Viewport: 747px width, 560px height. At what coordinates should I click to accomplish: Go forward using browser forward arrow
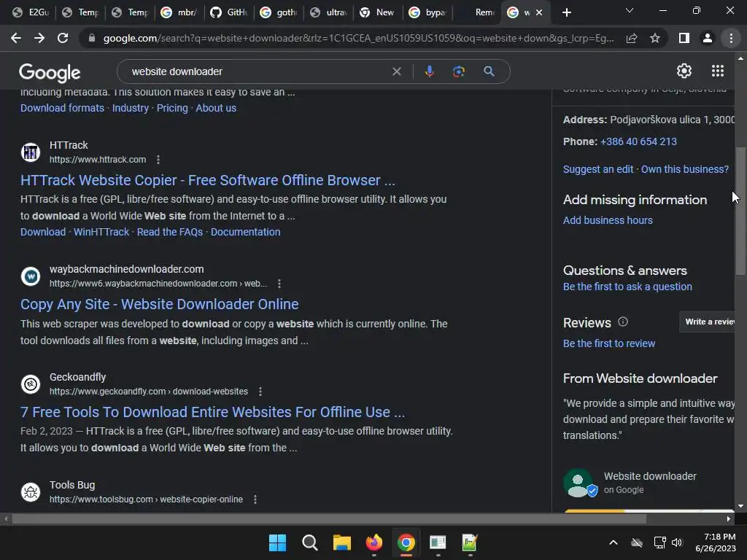[x=39, y=38]
